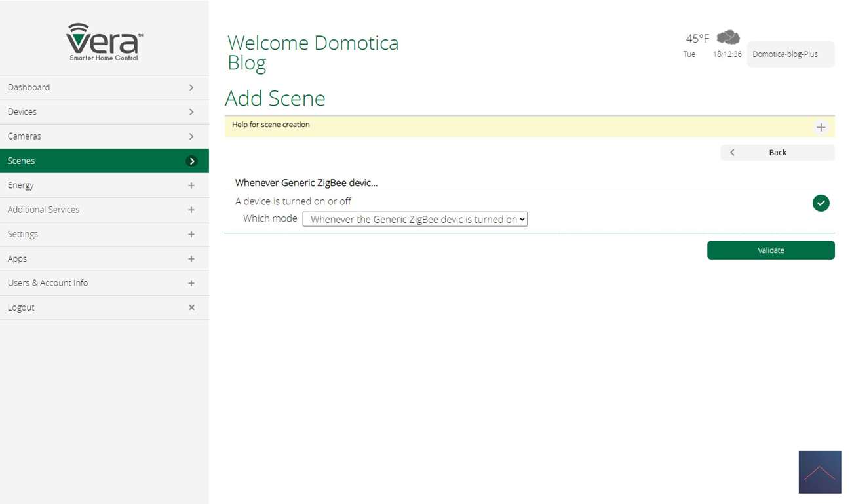Open the Devices menu item

coord(22,112)
